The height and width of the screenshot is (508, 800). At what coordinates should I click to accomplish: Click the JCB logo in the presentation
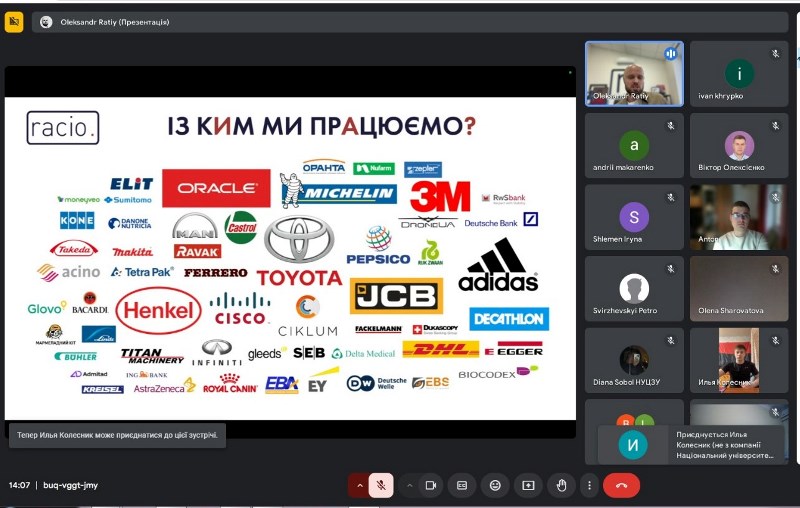pyautogui.click(x=396, y=296)
